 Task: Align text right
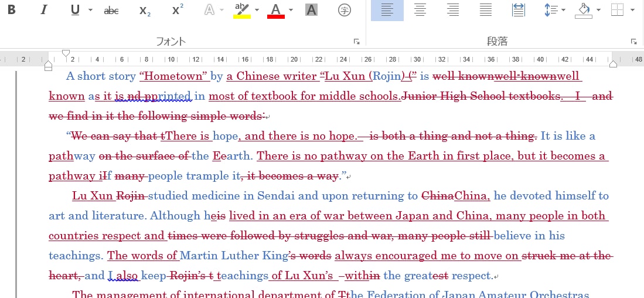coord(452,10)
